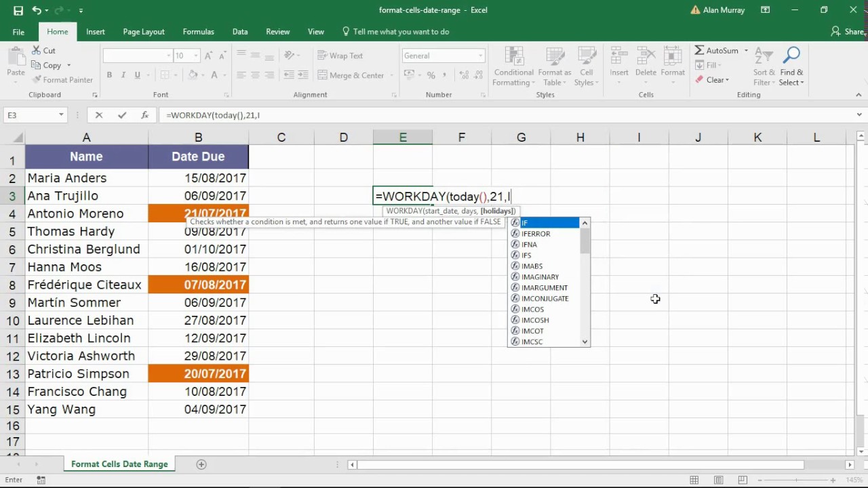Click the zoom slider on status bar

click(x=797, y=480)
